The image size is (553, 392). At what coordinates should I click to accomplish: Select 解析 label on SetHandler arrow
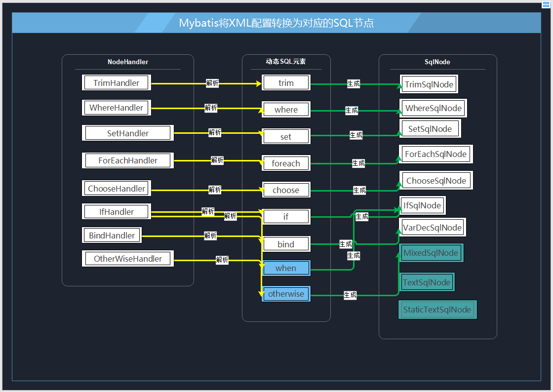pyautogui.click(x=215, y=132)
